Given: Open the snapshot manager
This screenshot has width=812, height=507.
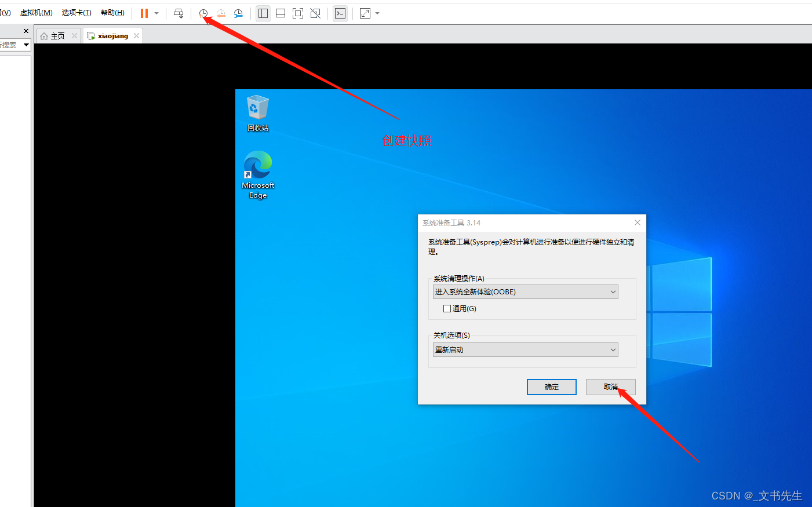Looking at the screenshot, I should point(238,13).
